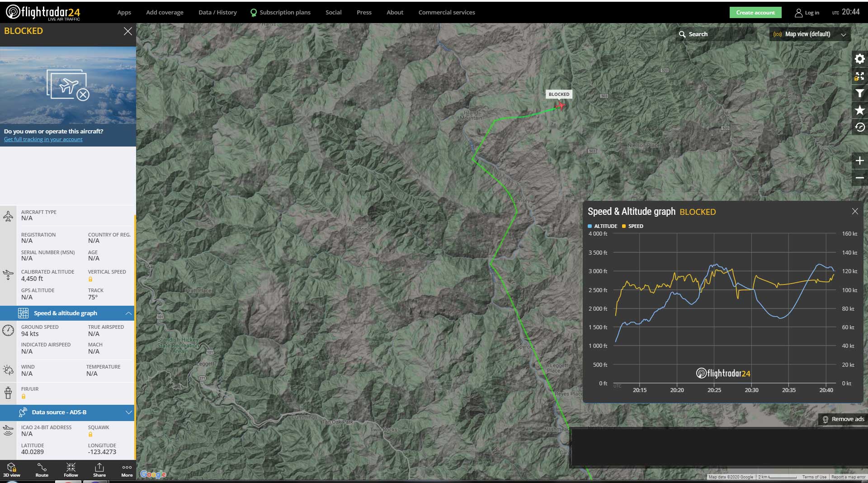Close the Speed & Altitude graph
The width and height of the screenshot is (868, 483).
click(855, 211)
